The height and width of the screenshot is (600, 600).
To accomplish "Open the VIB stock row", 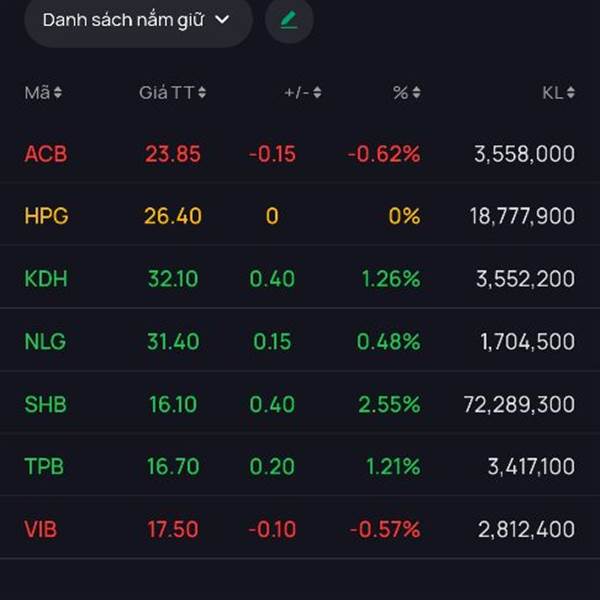I will click(x=300, y=529).
